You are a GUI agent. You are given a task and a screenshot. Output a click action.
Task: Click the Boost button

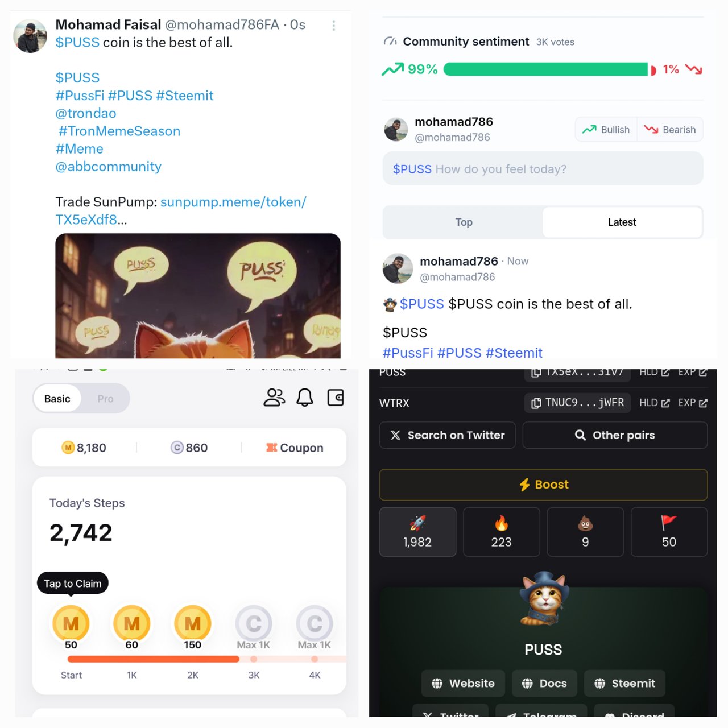(x=544, y=485)
